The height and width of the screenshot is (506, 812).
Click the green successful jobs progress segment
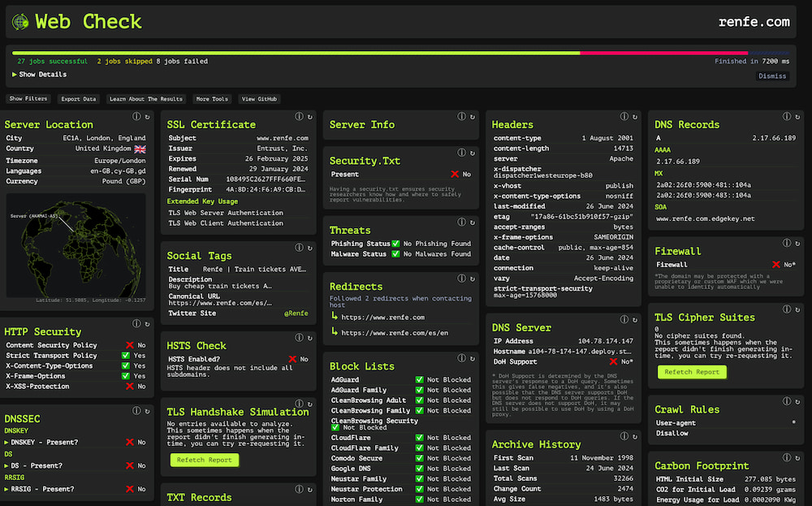(296, 53)
